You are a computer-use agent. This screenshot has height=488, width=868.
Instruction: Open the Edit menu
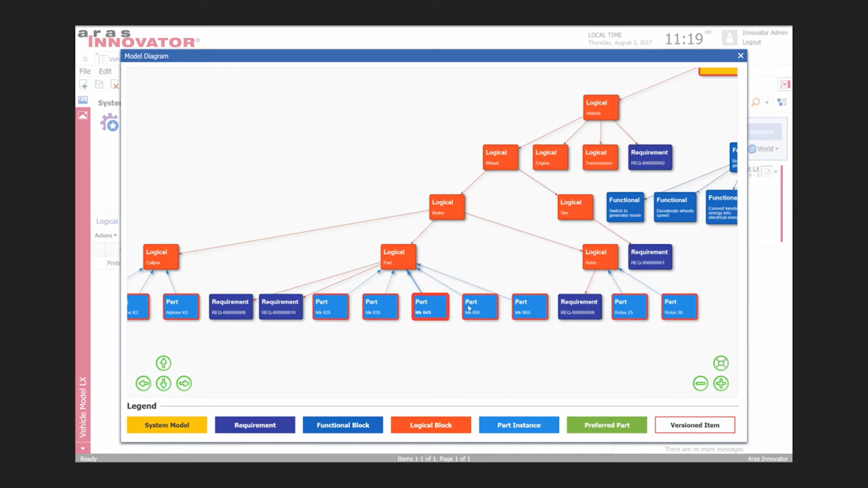click(x=105, y=71)
